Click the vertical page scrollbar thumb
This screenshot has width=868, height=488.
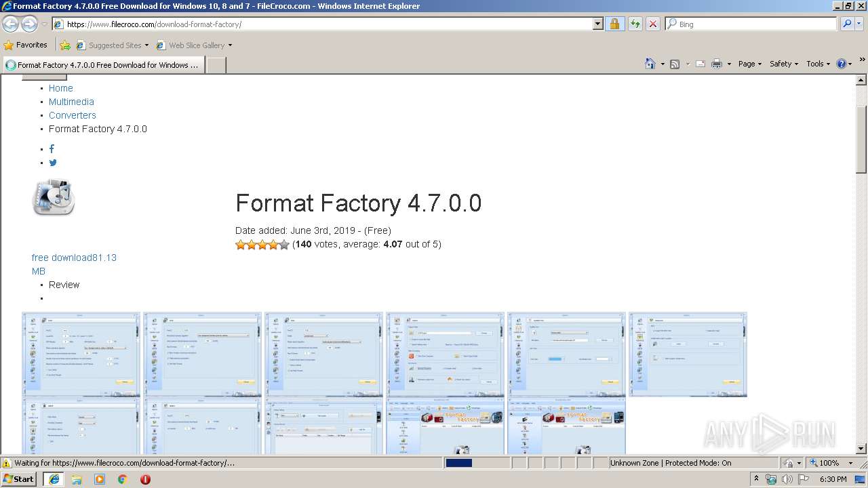point(861,140)
